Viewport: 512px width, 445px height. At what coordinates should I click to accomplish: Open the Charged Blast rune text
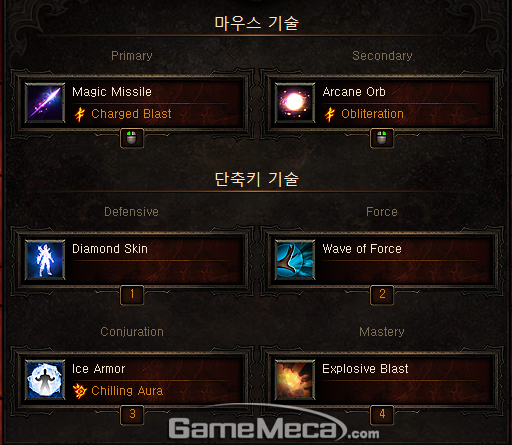[x=131, y=114]
